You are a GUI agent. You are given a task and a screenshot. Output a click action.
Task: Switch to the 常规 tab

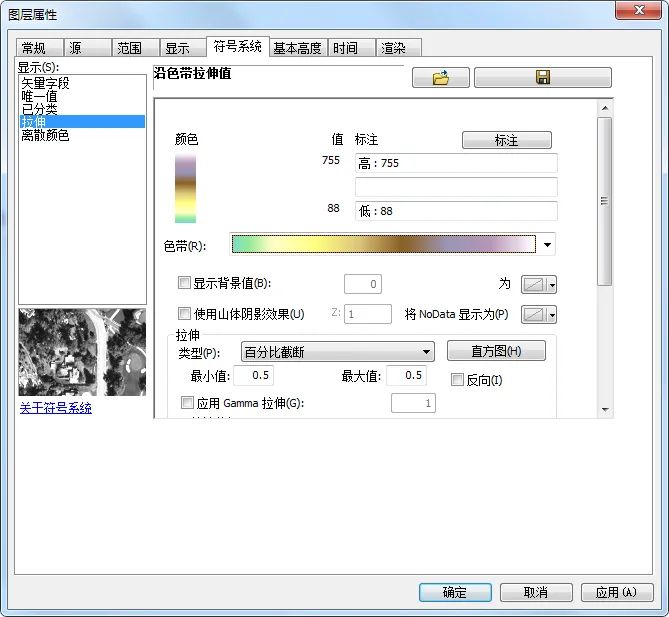(39, 48)
